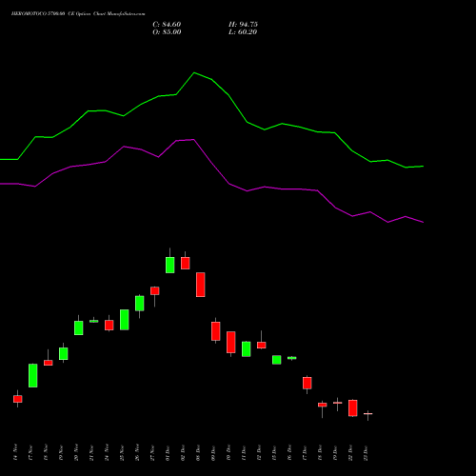Click the low value L: 60.20
This screenshot has height=476, width=476.
(x=243, y=32)
